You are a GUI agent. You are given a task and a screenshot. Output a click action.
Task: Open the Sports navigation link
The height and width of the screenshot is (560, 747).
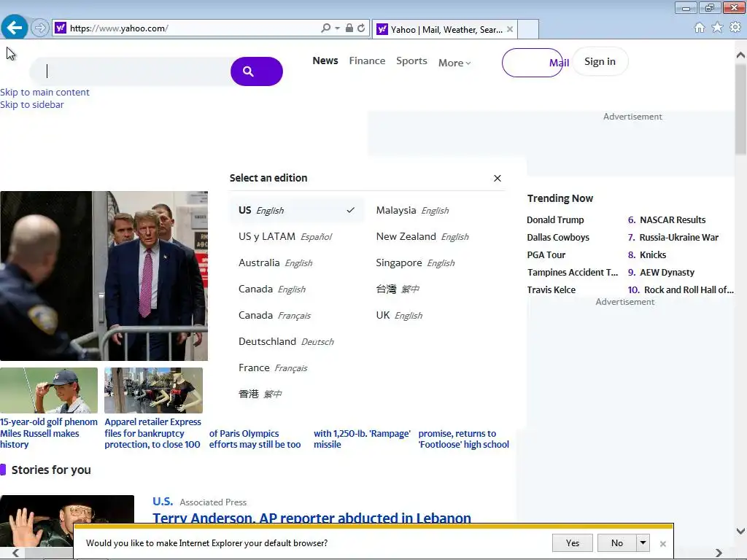point(411,61)
